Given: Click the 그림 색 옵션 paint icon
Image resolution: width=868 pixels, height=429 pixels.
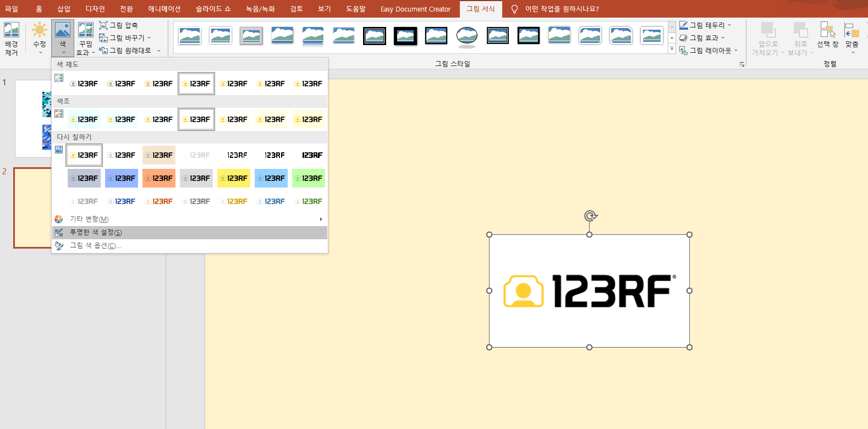Looking at the screenshot, I should (x=59, y=246).
